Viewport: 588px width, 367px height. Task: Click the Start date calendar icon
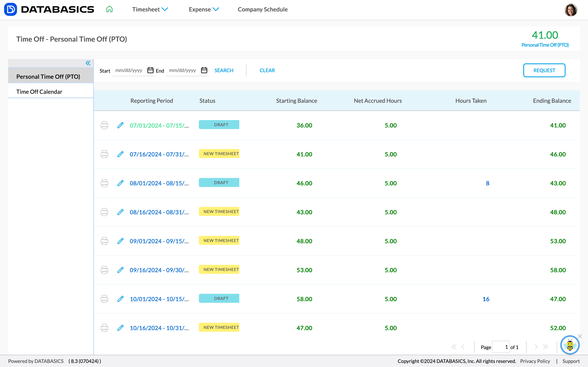(x=150, y=70)
